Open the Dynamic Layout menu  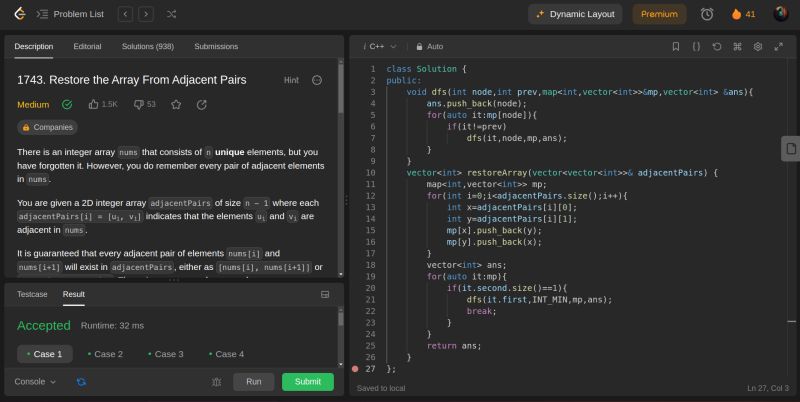[x=575, y=14]
